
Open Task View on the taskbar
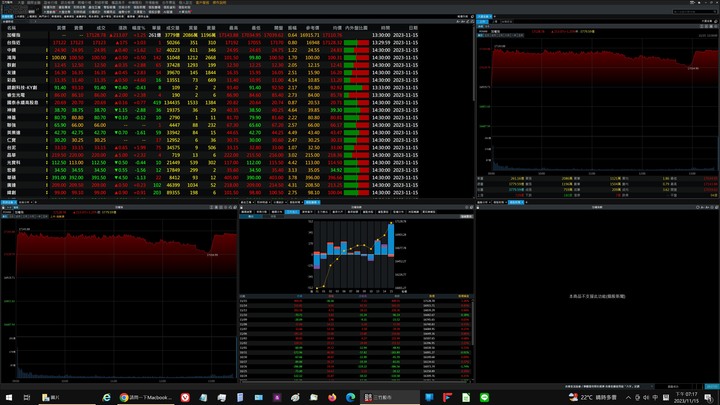click(x=27, y=397)
